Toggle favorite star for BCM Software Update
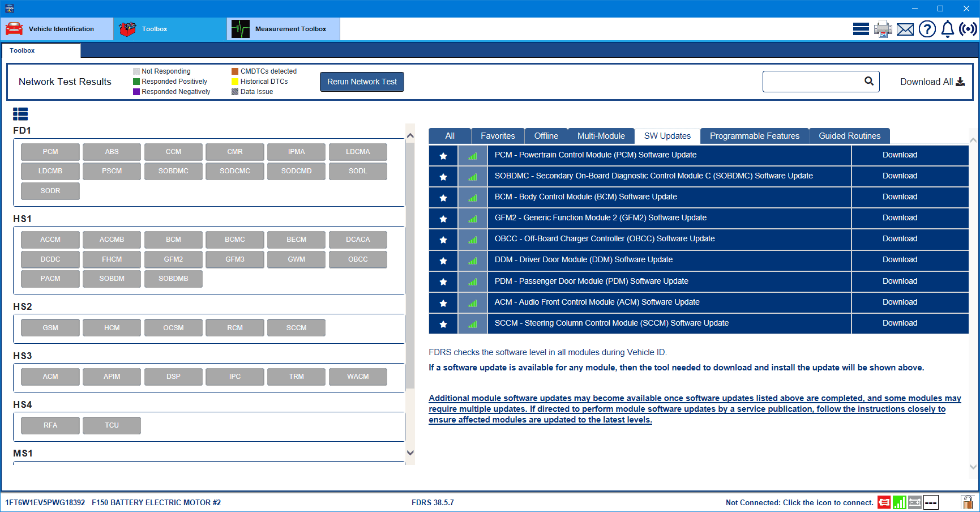This screenshot has height=512, width=980. tap(443, 198)
